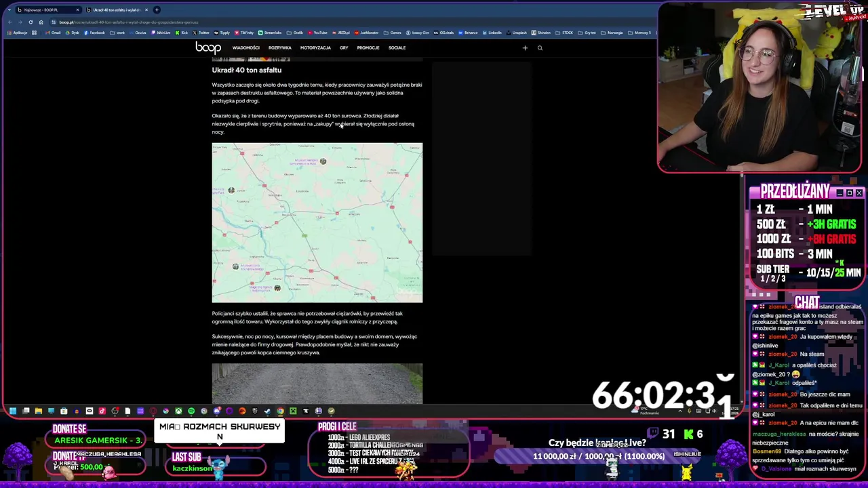This screenshot has height=488, width=868.
Task: Open the PROMOCJE menu section
Action: [x=368, y=48]
